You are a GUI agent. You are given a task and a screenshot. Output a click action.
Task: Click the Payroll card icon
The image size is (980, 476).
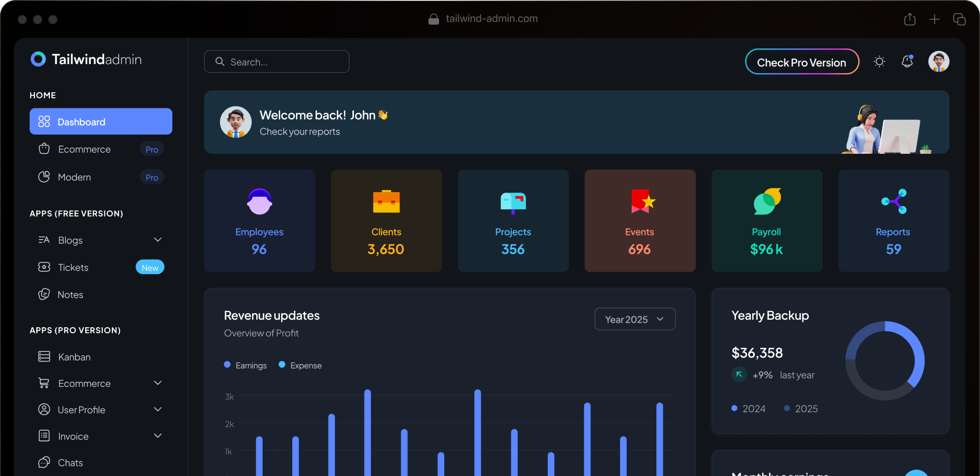tap(767, 202)
